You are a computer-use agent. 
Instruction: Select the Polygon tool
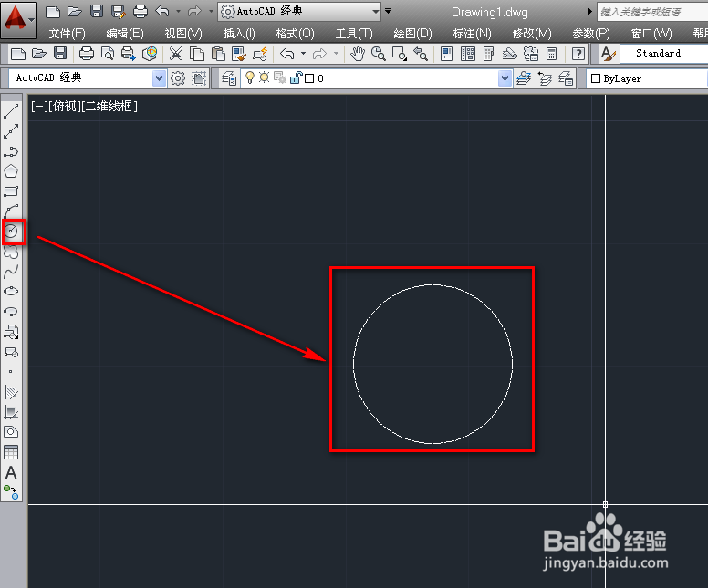[x=11, y=171]
